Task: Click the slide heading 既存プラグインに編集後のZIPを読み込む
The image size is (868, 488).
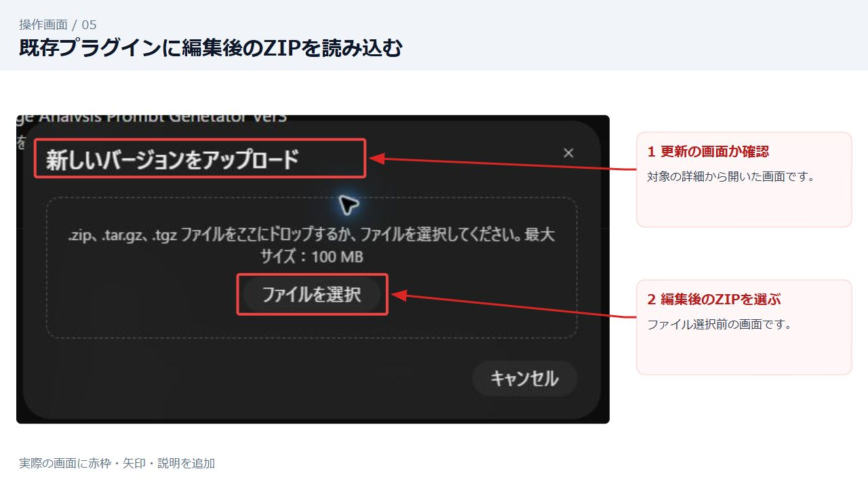Action: click(x=211, y=48)
